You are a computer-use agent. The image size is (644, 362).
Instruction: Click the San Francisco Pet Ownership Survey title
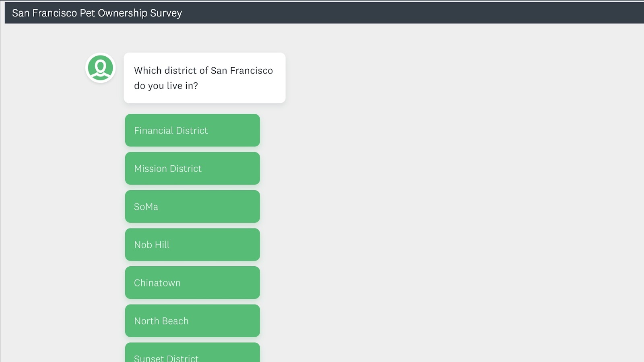point(97,13)
